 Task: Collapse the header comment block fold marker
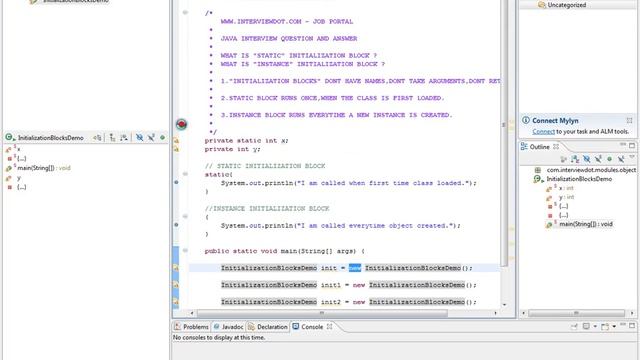(x=185, y=13)
